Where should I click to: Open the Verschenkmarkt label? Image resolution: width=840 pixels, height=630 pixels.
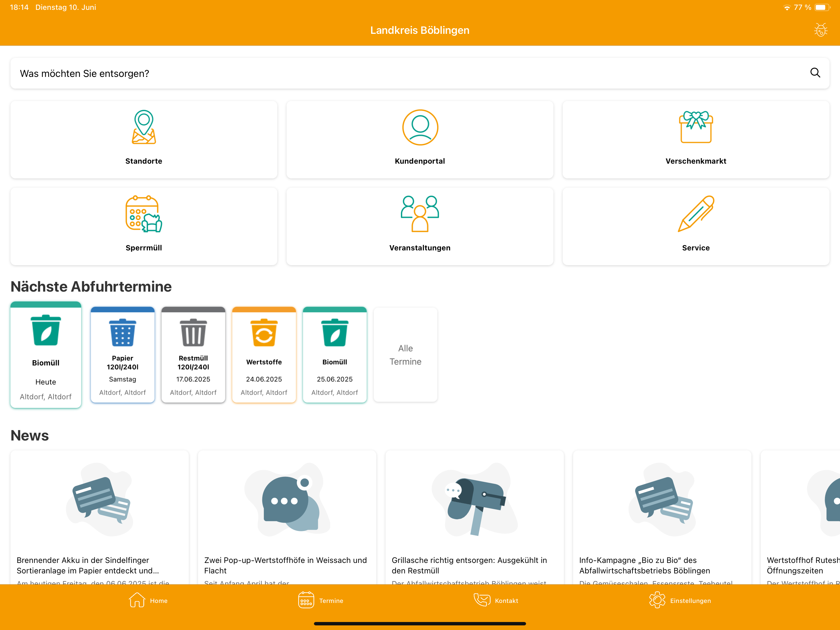(696, 161)
